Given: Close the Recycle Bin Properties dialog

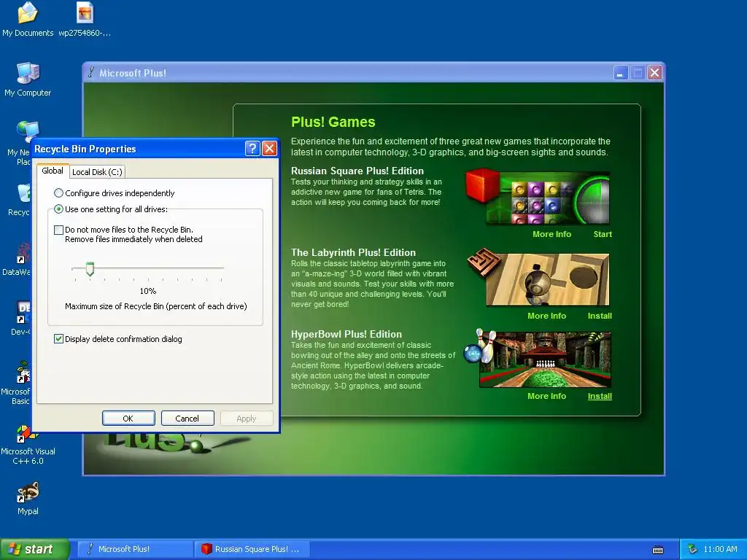Looking at the screenshot, I should click(270, 149).
